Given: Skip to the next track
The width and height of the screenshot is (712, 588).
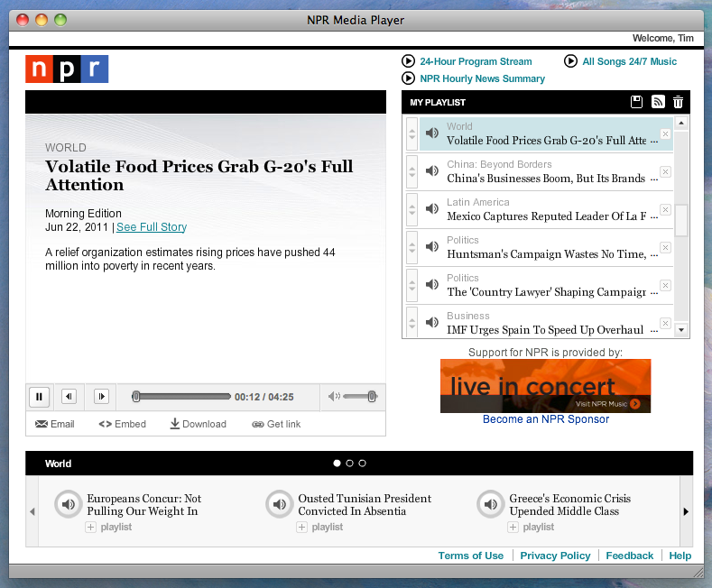Looking at the screenshot, I should pos(101,396).
